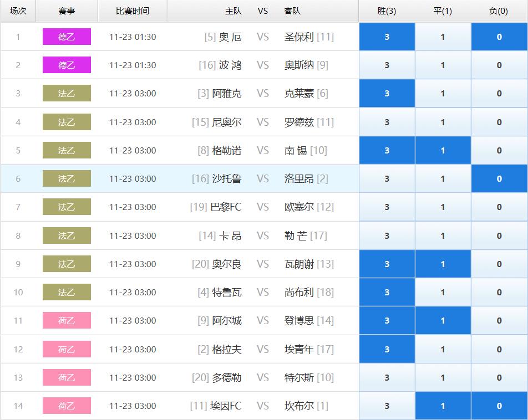Image resolution: width=528 pixels, height=420 pixels.
Task: Click the 法乙 league tag in row 3
Action: click(67, 93)
